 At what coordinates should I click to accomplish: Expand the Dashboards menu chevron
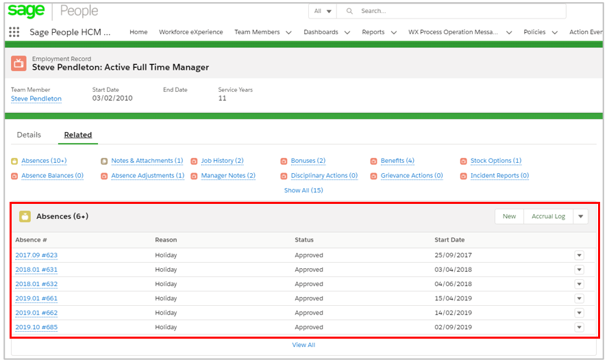coord(347,33)
